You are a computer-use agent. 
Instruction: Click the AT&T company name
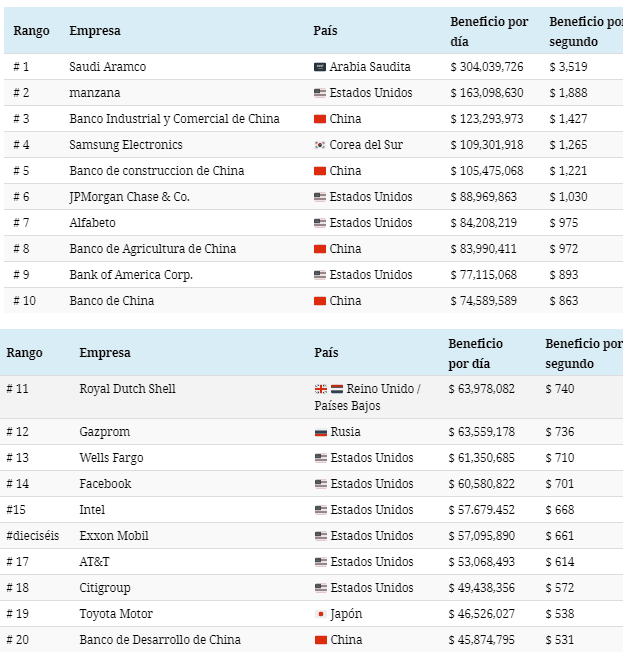pyautogui.click(x=94, y=562)
